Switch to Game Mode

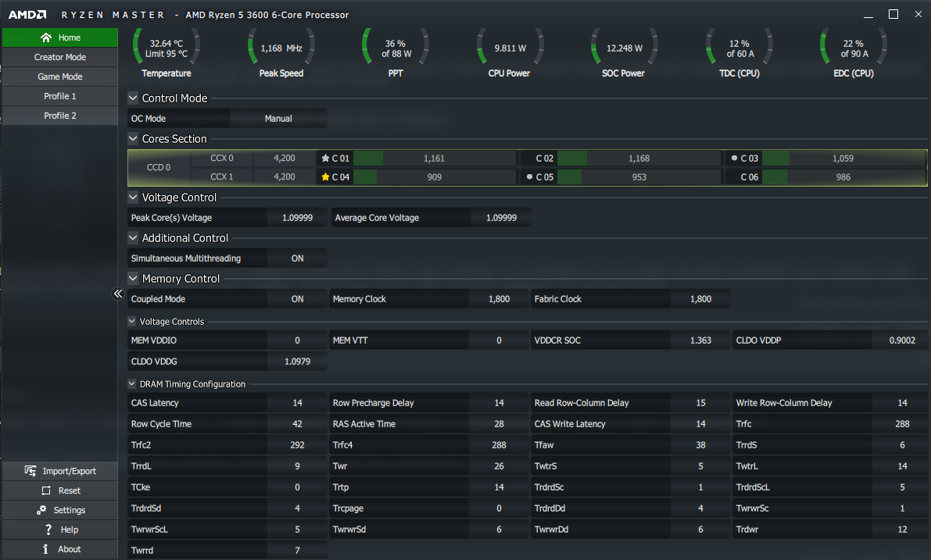60,77
